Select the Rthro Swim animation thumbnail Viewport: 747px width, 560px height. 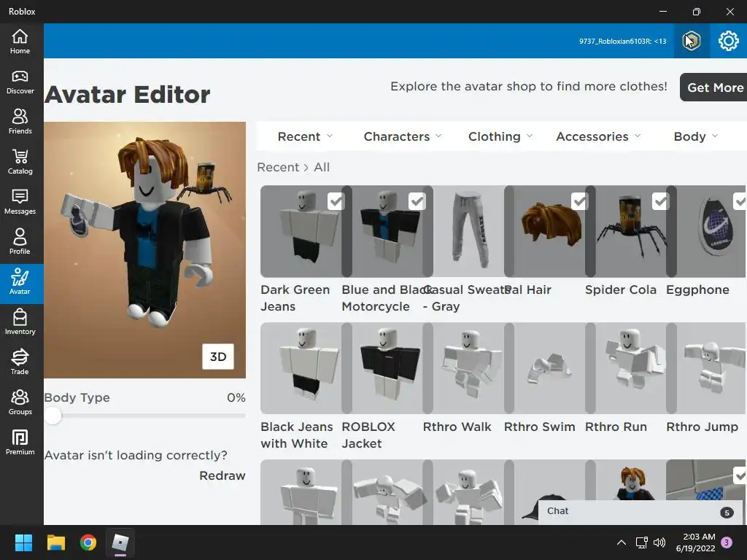tap(549, 368)
